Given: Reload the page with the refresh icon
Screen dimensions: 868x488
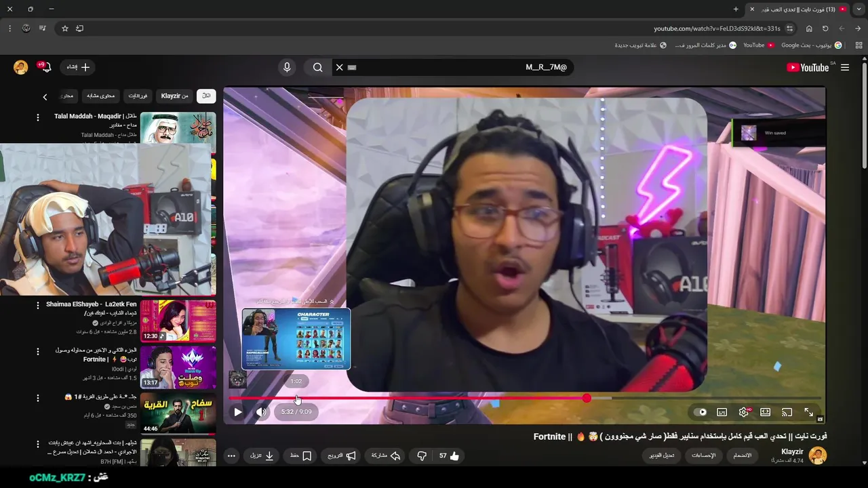Looking at the screenshot, I should tap(825, 28).
